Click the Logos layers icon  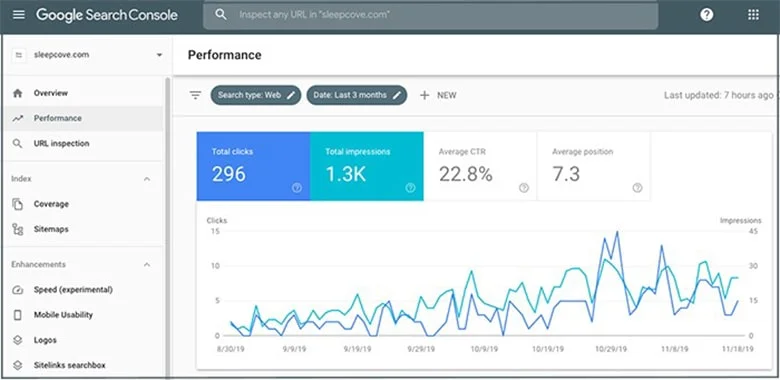(18, 340)
